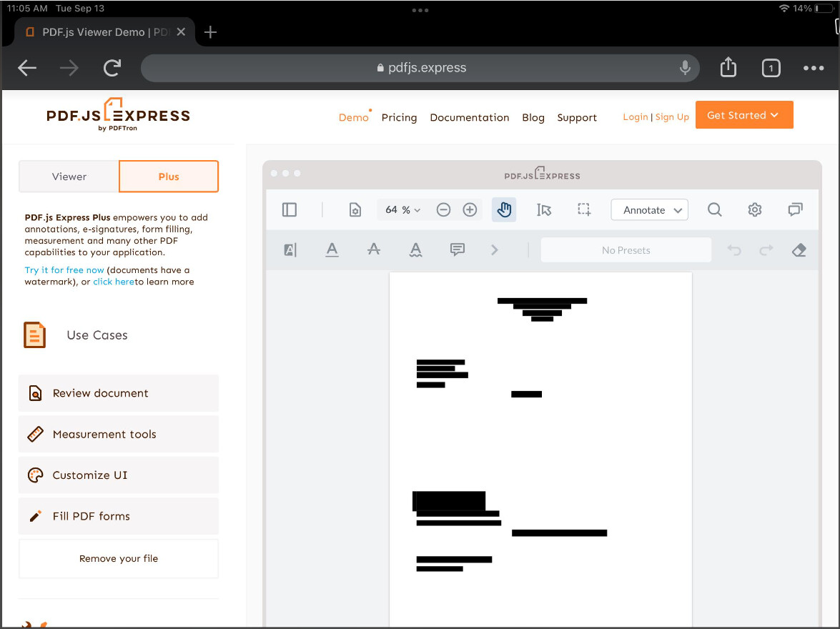Screen dimensions: 840x629
Task: Switch to the Plus tab
Action: pos(169,177)
